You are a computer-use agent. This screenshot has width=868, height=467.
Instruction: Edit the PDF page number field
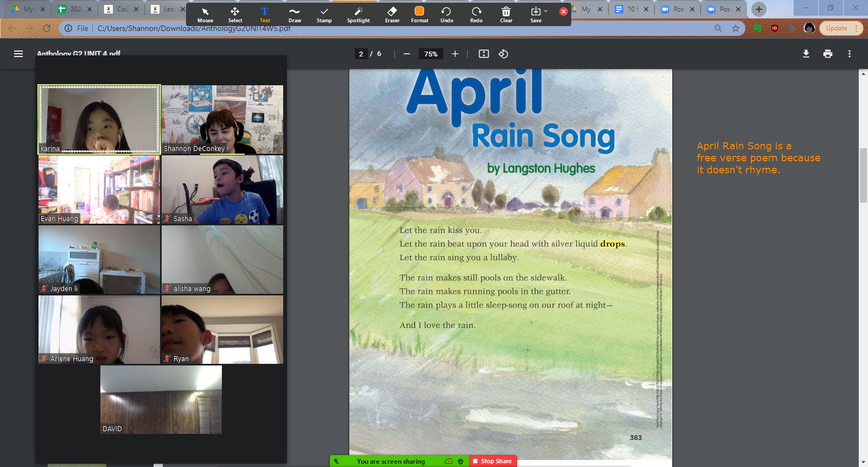coord(361,54)
